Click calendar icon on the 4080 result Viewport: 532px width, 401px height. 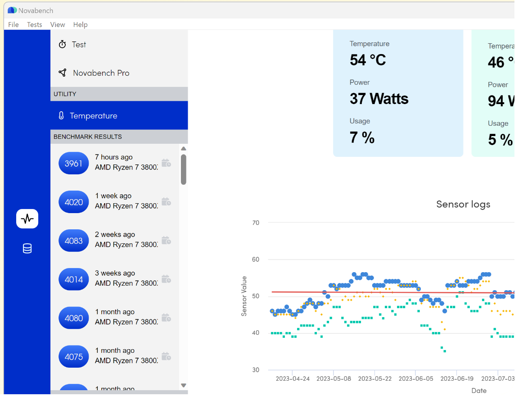pos(166,318)
